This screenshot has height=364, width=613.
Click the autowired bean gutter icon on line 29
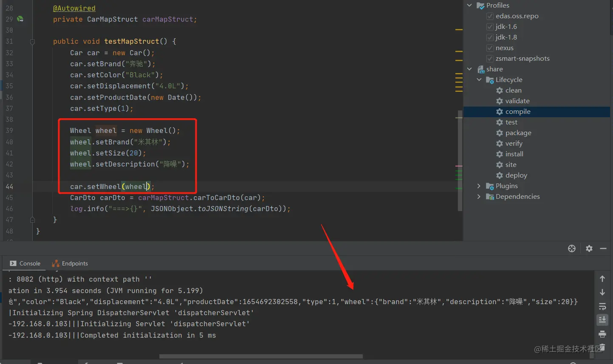point(20,19)
